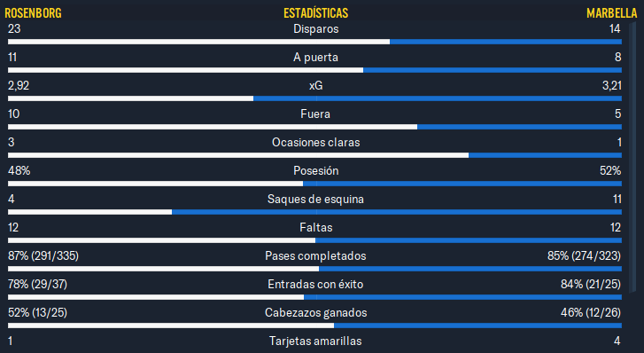Select the ESTADÍSTICAS heading
This screenshot has height=353, width=644.
[x=316, y=13]
